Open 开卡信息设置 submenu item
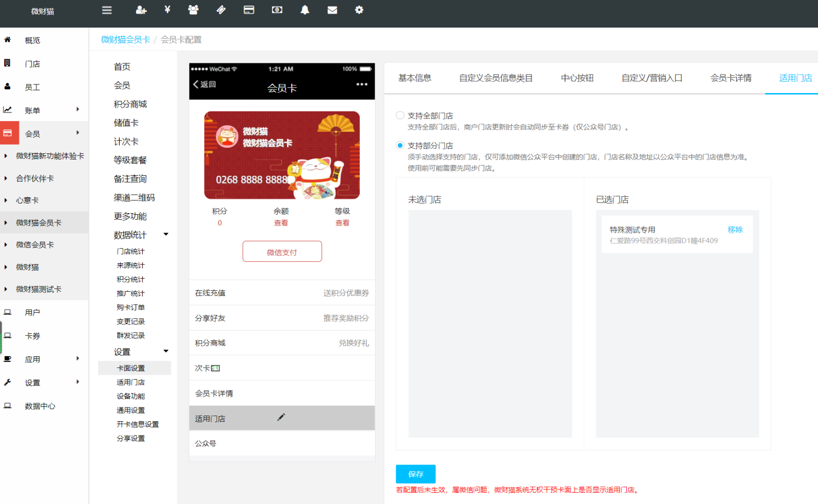The width and height of the screenshot is (818, 504). pyautogui.click(x=138, y=424)
